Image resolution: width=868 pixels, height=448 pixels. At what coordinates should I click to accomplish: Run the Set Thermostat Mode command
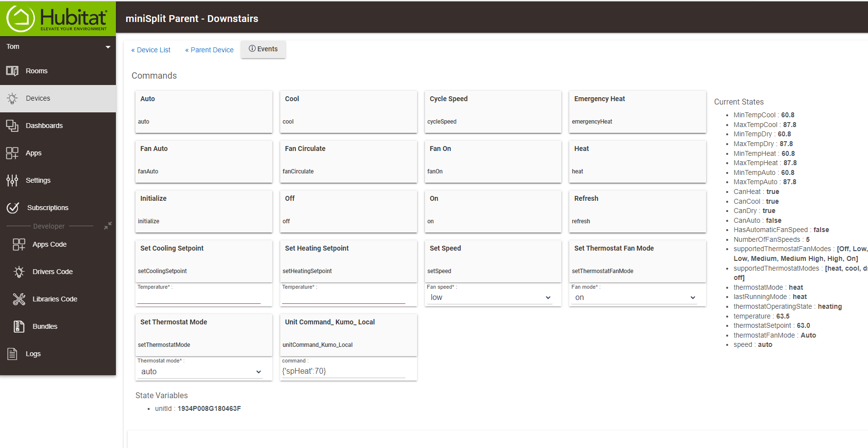click(204, 335)
